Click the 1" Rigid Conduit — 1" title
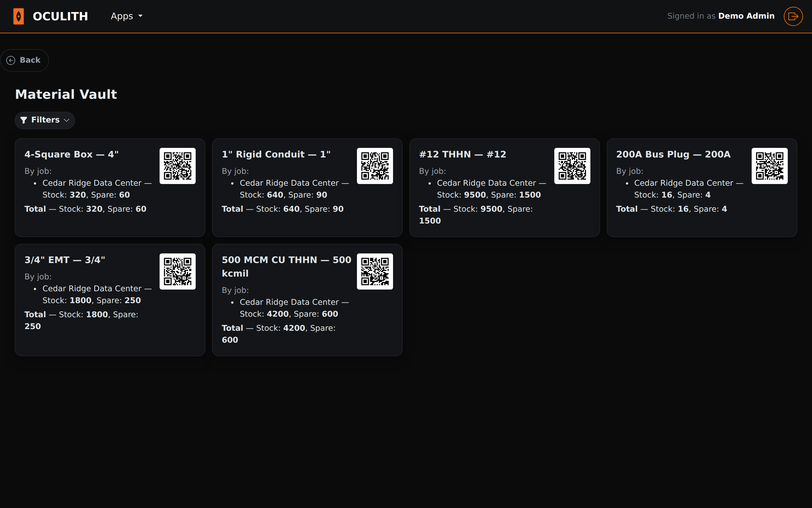812x508 pixels. pyautogui.click(x=276, y=154)
